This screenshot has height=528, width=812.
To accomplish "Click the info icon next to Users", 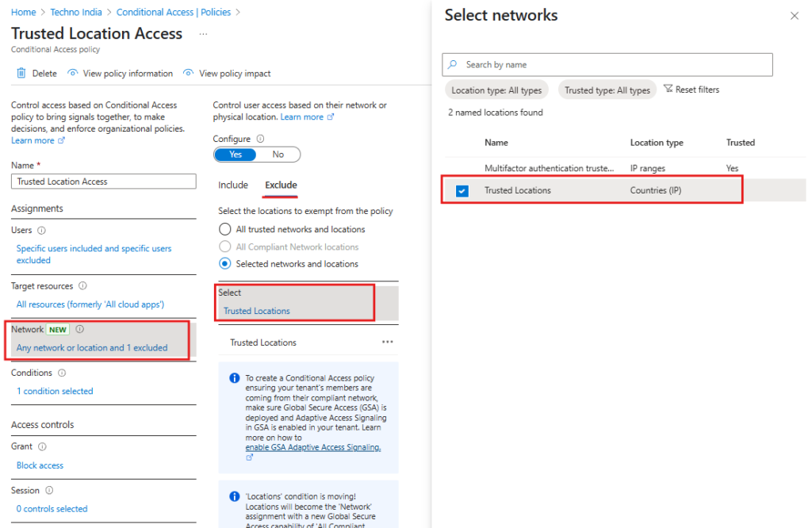I will click(x=40, y=230).
